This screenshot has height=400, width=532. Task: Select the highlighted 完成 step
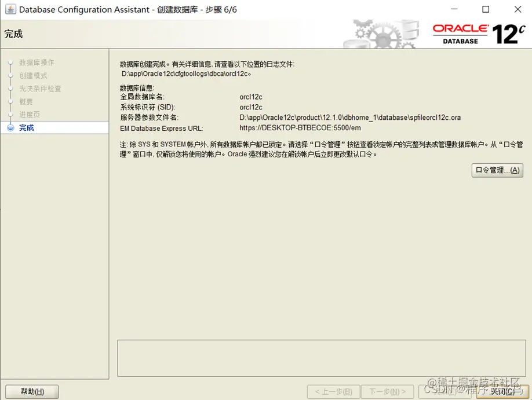click(x=54, y=127)
